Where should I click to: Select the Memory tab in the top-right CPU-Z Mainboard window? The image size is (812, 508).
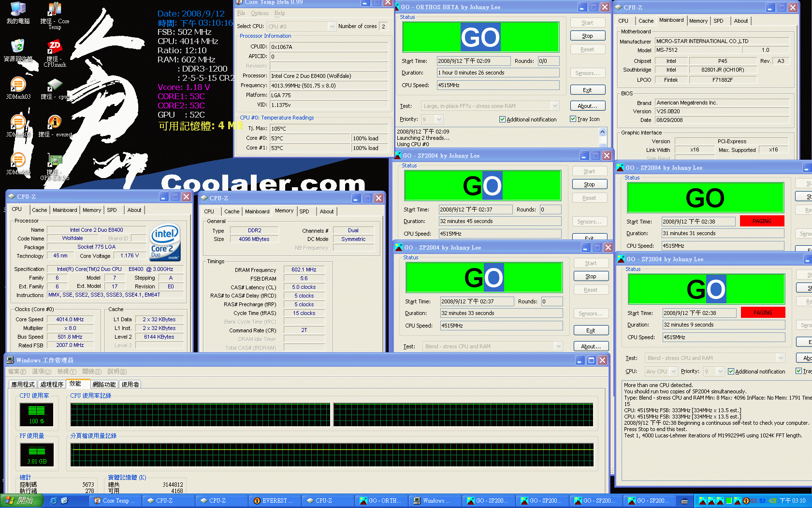[698, 21]
